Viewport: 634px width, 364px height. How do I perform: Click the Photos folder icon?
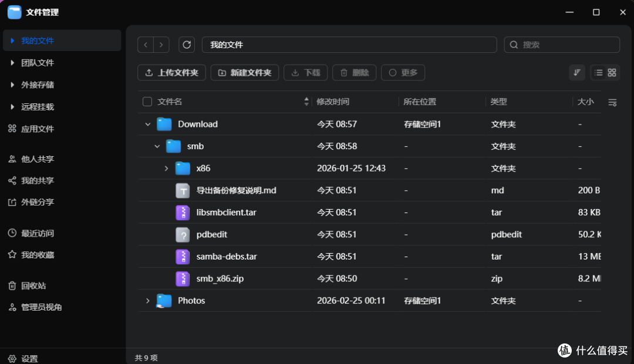point(164,301)
